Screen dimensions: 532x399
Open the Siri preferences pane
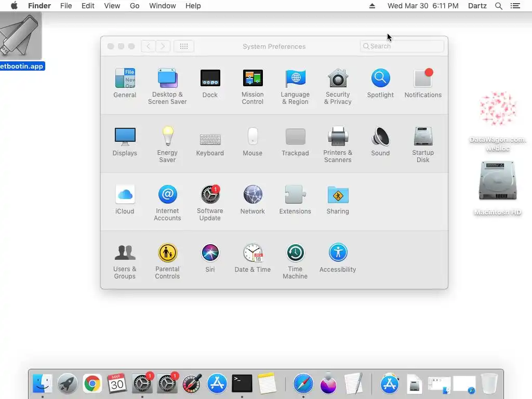pyautogui.click(x=210, y=258)
